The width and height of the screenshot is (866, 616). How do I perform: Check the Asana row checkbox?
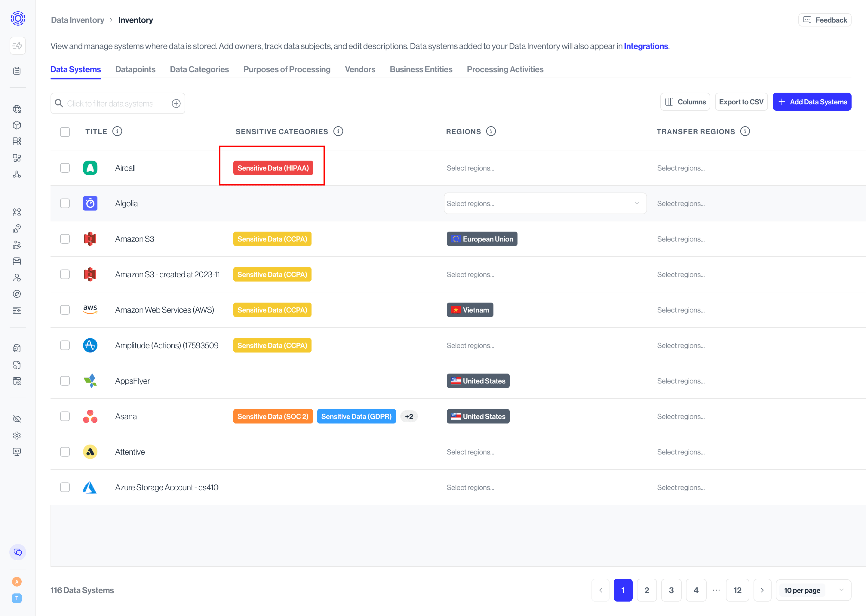coord(65,416)
